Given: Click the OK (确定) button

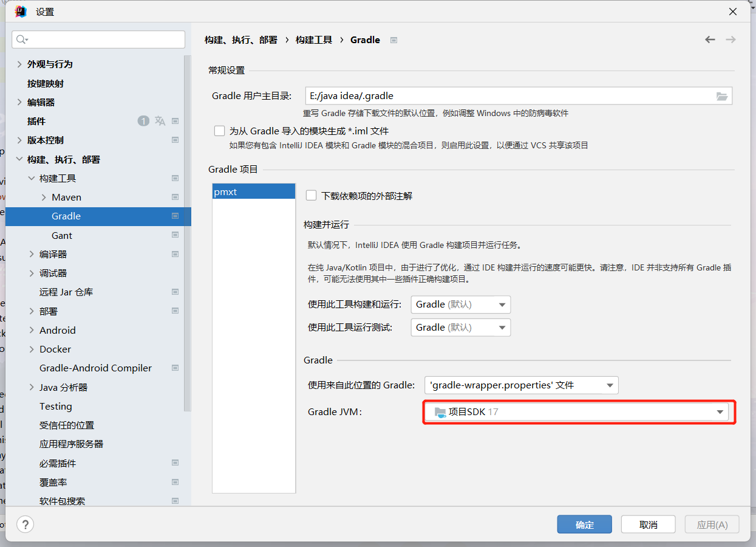Looking at the screenshot, I should tap(585, 525).
